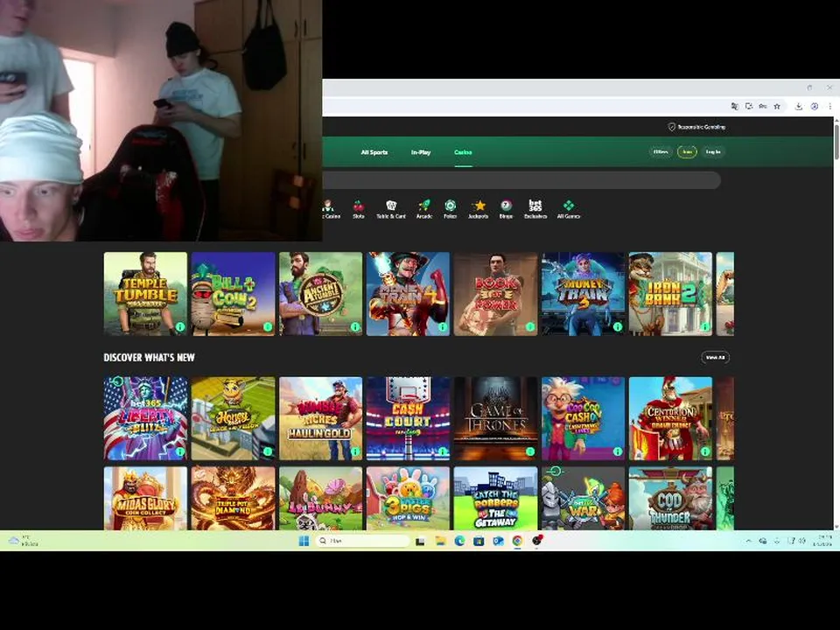Open Microsoft Edge from the taskbar

coord(459,541)
